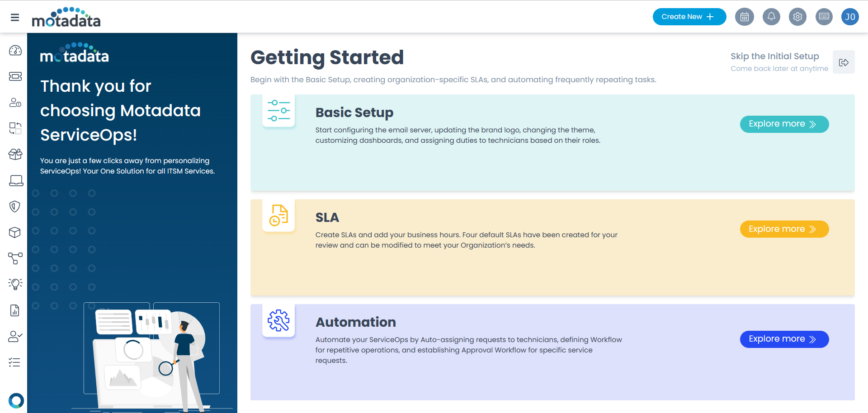Open the keyboard shortcuts icon
The image size is (868, 413).
click(824, 17)
